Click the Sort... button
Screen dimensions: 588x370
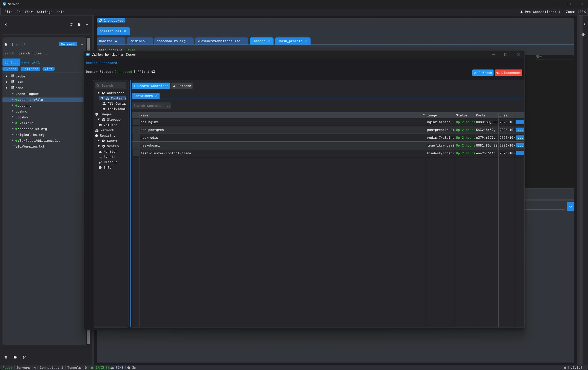[11, 62]
